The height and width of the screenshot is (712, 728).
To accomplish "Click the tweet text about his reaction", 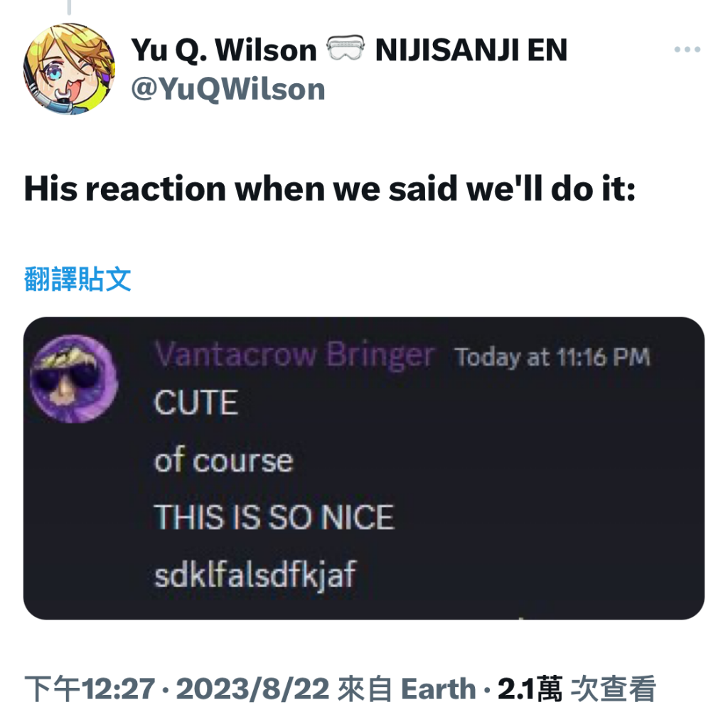I will (330, 189).
